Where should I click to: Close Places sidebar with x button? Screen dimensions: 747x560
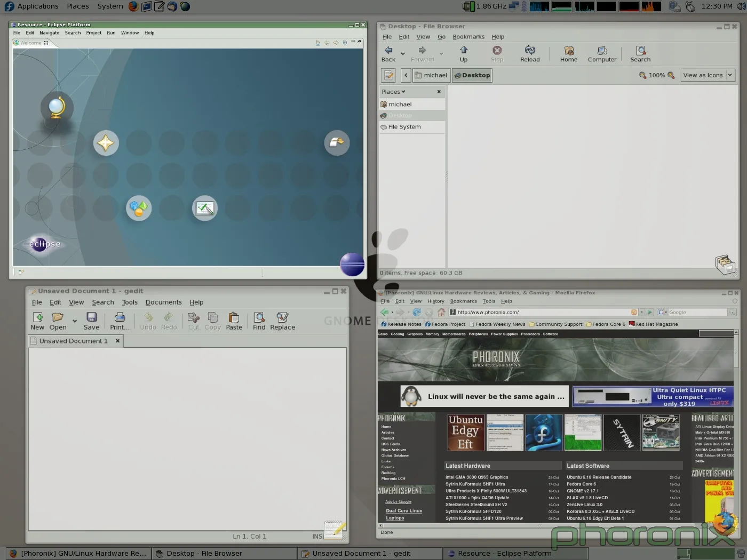click(x=439, y=92)
